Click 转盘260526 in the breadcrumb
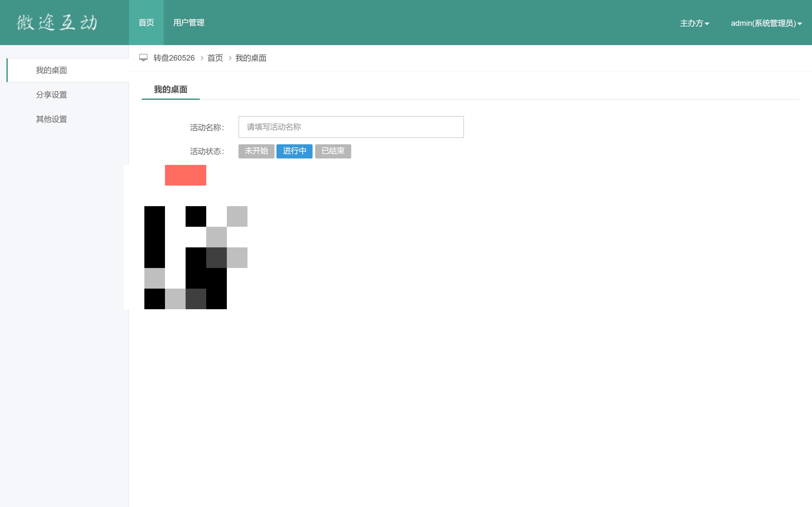Image resolution: width=812 pixels, height=507 pixels. tap(174, 58)
